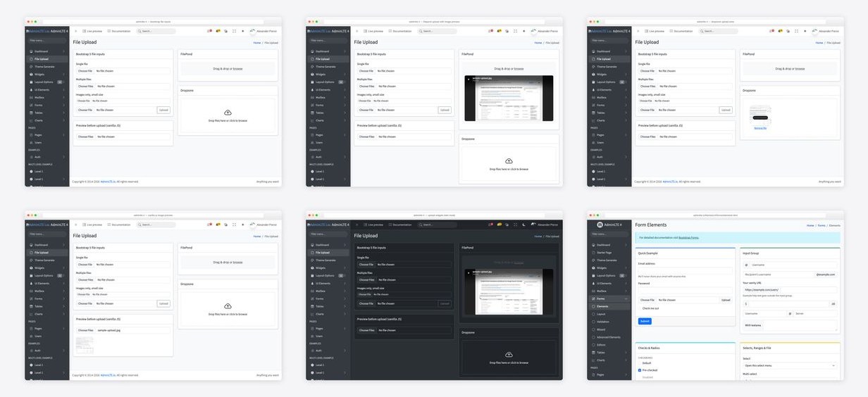Expand the Auth chevron in dark-mode sidebar
868x397 pixels.
click(x=345, y=350)
